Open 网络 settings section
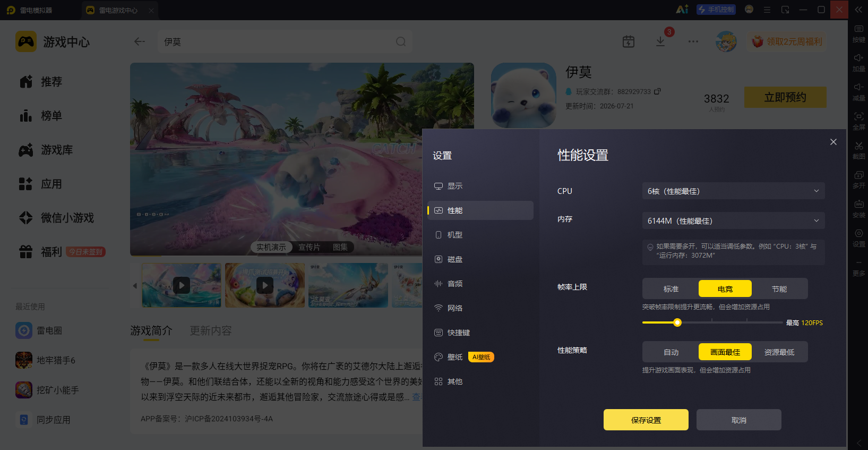The height and width of the screenshot is (450, 868). pos(480,308)
